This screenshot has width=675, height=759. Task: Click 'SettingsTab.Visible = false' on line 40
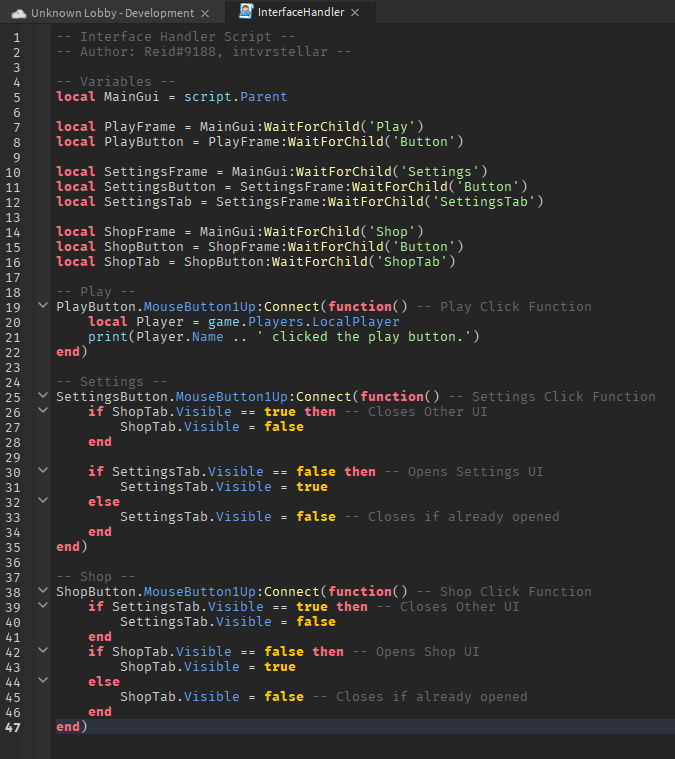(228, 622)
